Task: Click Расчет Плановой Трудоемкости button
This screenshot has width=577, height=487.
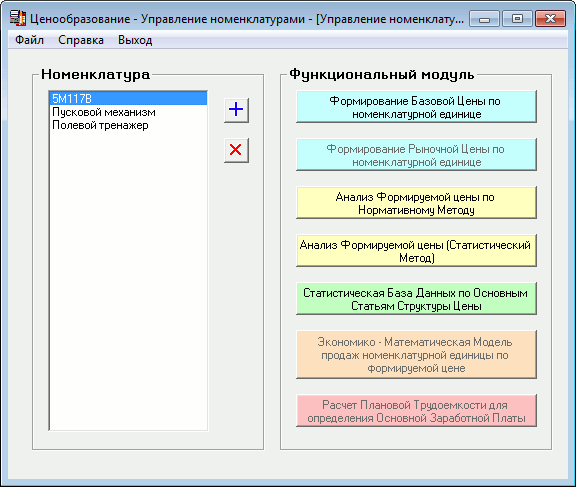Action: point(416,411)
